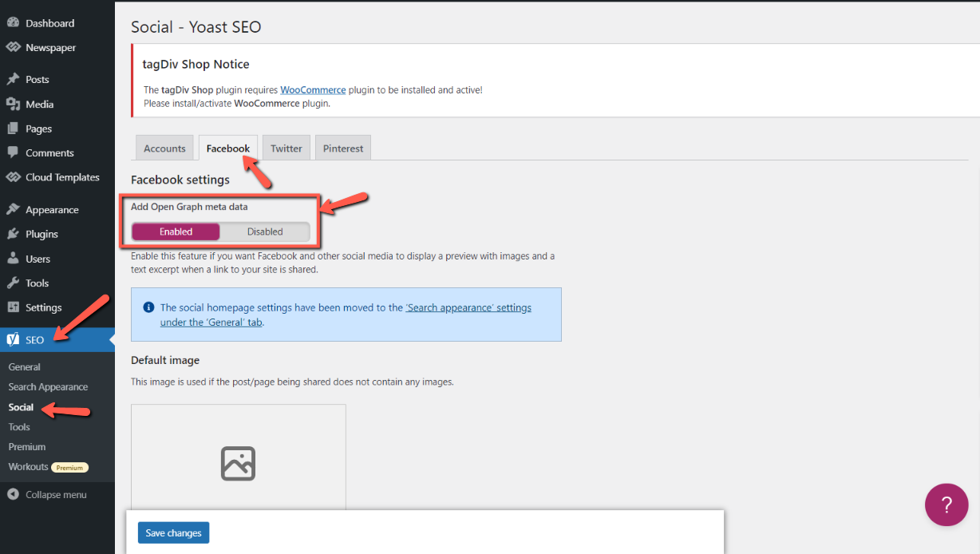
Task: Click the Posts pushpin icon
Action: point(13,79)
